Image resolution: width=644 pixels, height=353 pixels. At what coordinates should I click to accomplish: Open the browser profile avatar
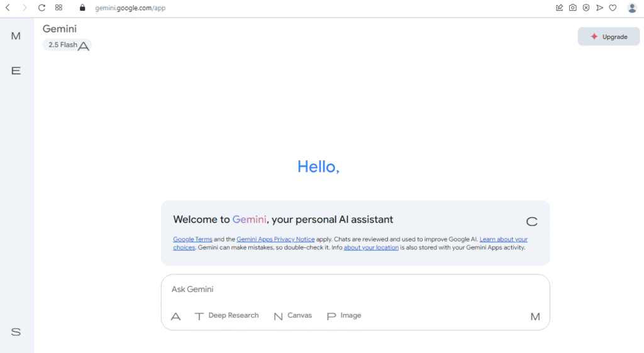[632, 8]
